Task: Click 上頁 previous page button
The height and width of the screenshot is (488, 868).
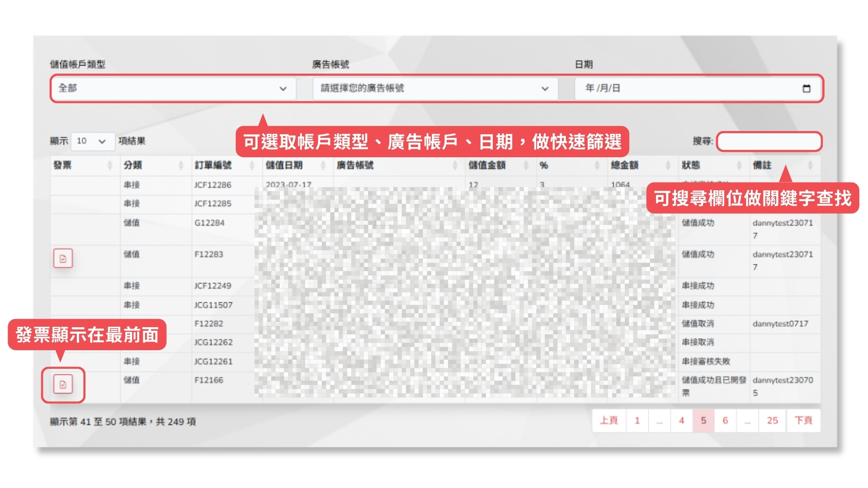Action: pyautogui.click(x=609, y=421)
